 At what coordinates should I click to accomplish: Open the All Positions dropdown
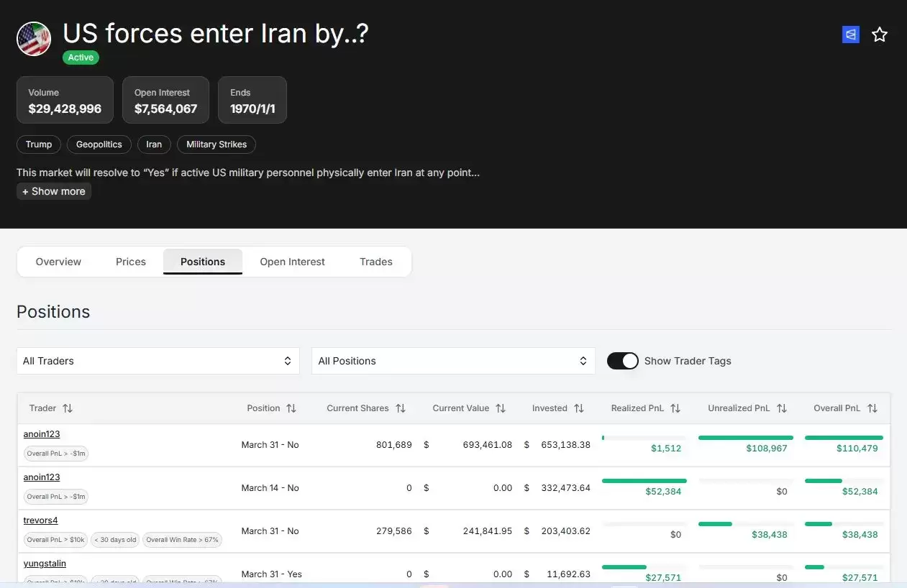click(453, 361)
